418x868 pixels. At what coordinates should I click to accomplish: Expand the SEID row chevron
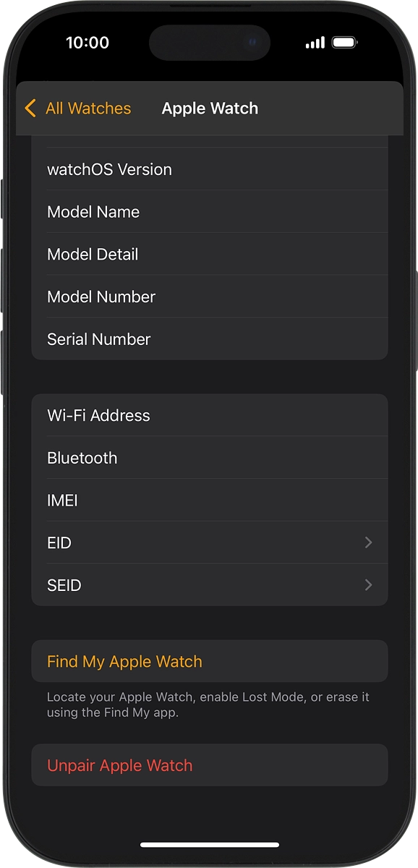point(369,585)
